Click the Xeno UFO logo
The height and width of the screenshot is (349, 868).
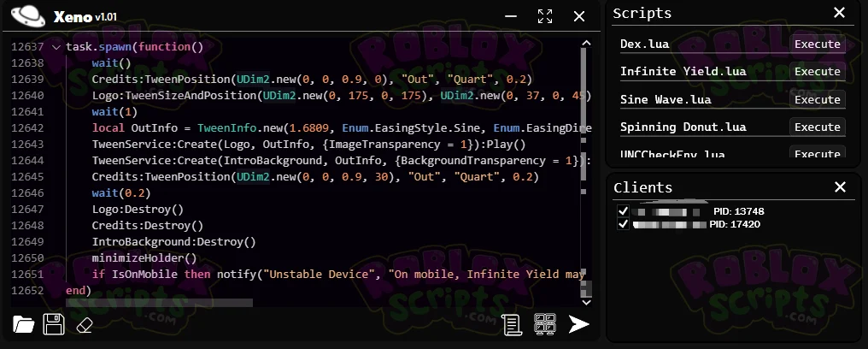coord(27,16)
